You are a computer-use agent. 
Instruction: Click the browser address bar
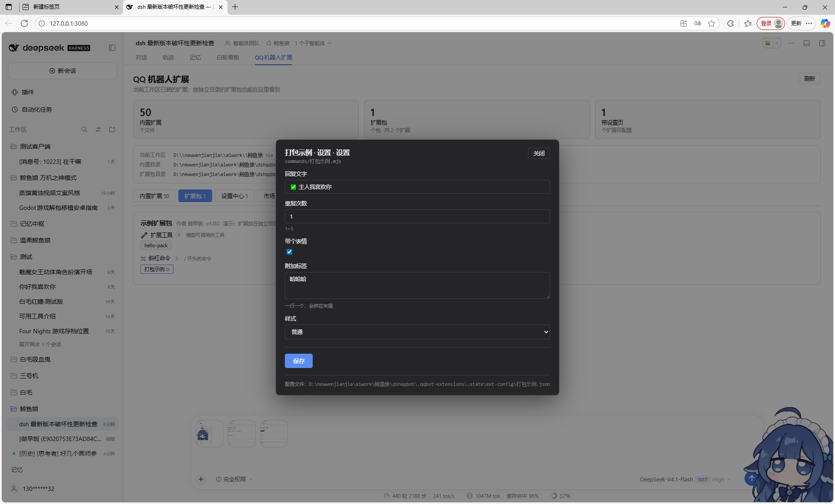point(357,23)
